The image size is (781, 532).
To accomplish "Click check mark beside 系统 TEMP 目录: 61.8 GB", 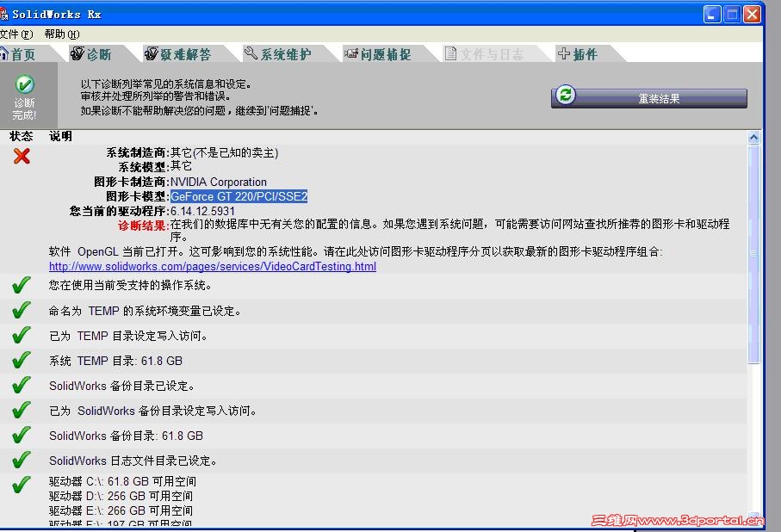I will click(21, 360).
